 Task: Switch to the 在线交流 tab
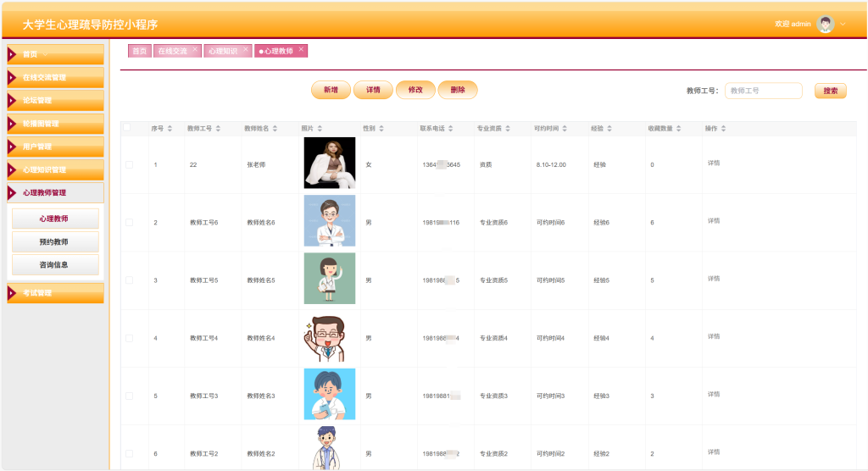pyautogui.click(x=172, y=51)
